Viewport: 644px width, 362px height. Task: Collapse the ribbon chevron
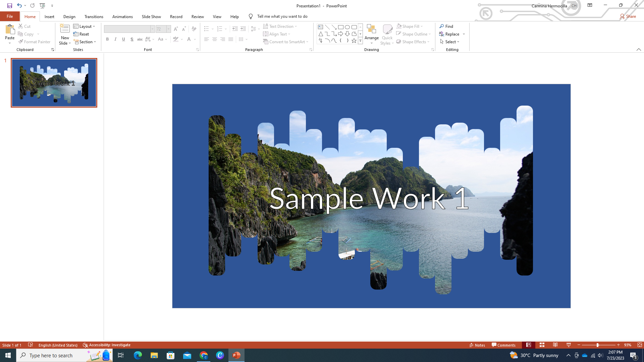click(x=639, y=50)
